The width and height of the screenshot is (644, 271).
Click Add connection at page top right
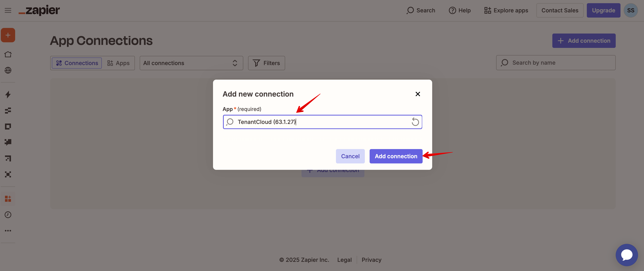point(584,41)
